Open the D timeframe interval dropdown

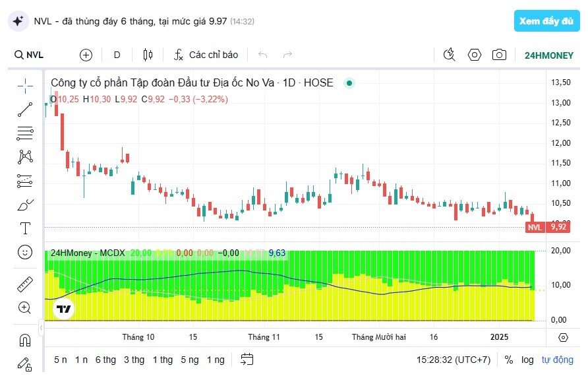click(117, 55)
